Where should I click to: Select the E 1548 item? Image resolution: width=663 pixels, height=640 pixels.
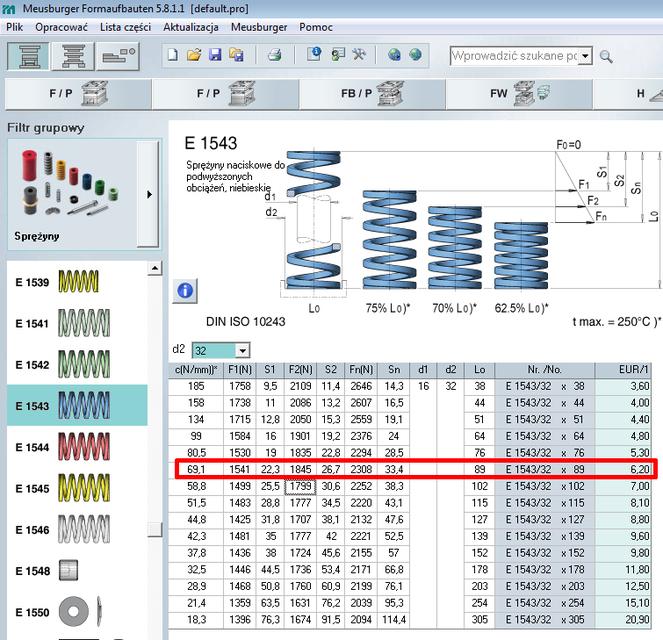pos(77,571)
